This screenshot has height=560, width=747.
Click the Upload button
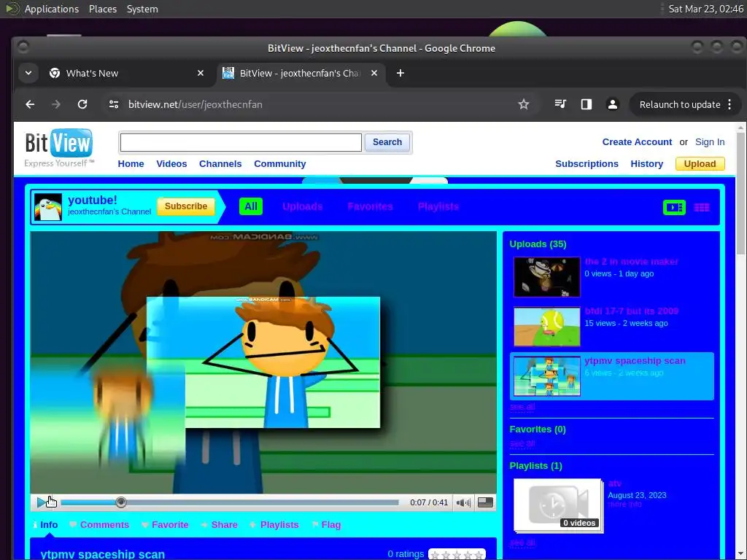(x=700, y=164)
